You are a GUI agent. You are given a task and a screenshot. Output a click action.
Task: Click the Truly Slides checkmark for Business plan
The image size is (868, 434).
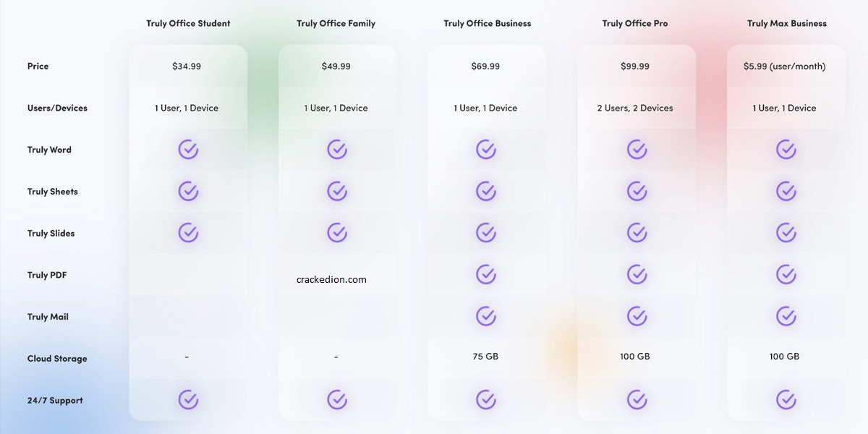pyautogui.click(x=486, y=233)
